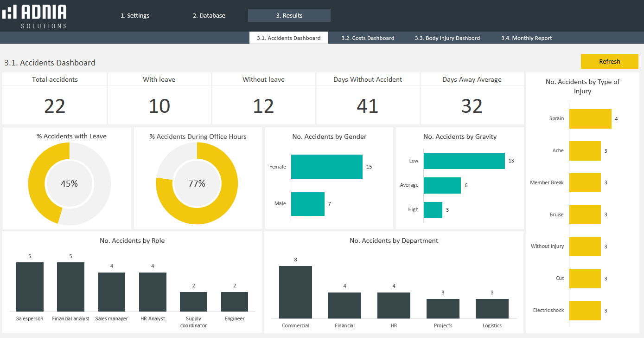
Task: Select the Sprain bar in injury chart
Action: [x=590, y=119]
